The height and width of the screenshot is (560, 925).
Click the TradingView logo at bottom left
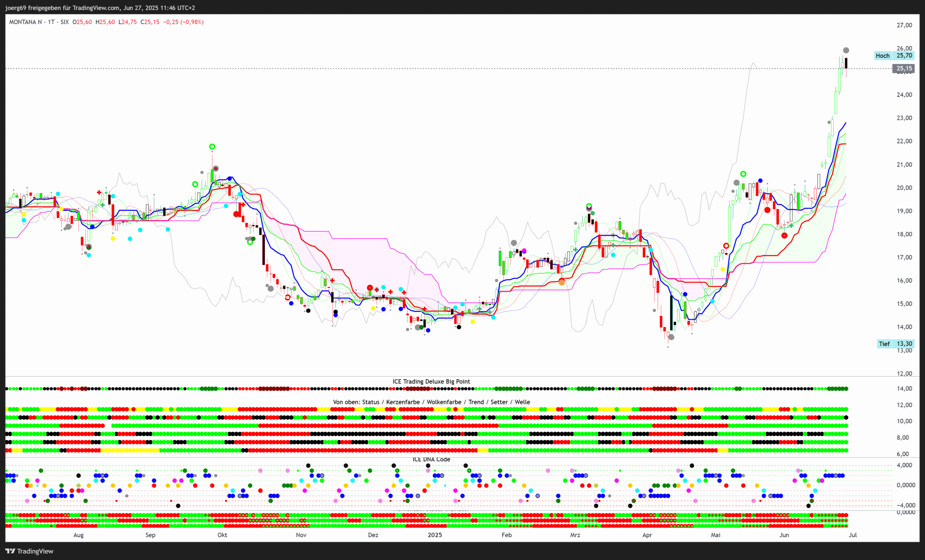29,551
